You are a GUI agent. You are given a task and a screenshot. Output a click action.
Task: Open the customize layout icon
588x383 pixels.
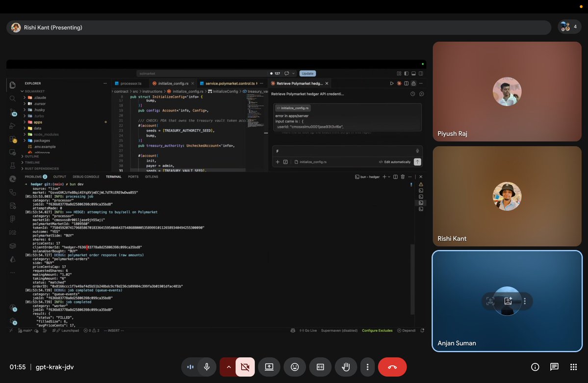coord(399,73)
